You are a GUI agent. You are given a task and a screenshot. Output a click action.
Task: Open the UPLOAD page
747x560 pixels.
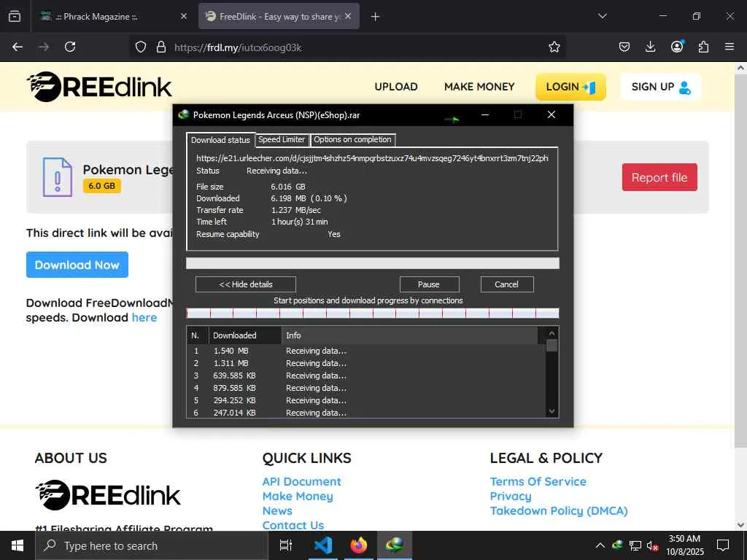click(x=396, y=87)
